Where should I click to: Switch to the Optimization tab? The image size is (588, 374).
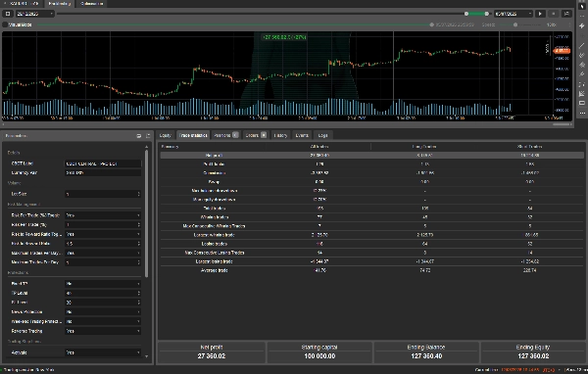pyautogui.click(x=91, y=3)
